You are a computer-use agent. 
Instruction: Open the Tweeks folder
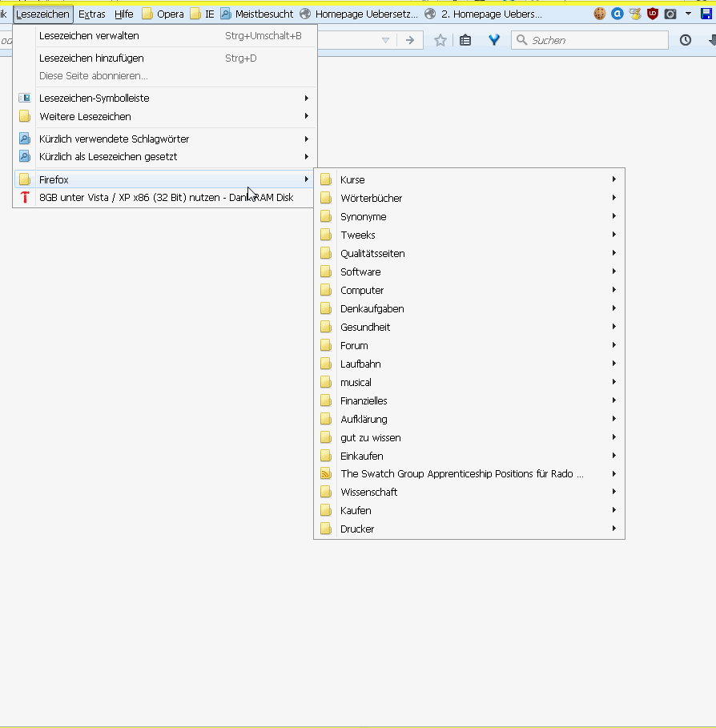[469, 235]
